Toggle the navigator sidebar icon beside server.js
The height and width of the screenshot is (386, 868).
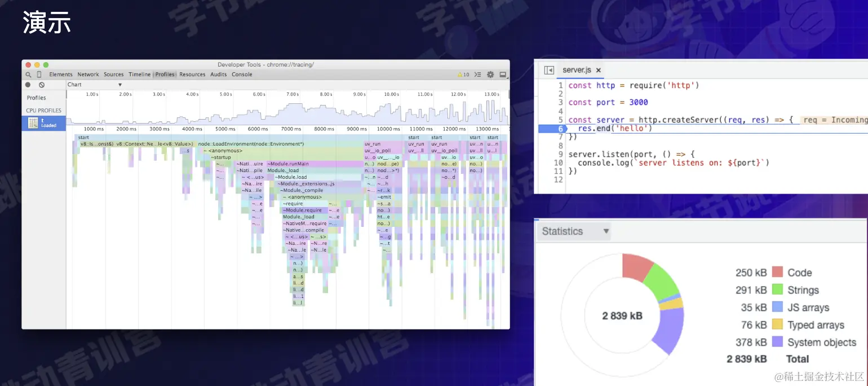548,71
